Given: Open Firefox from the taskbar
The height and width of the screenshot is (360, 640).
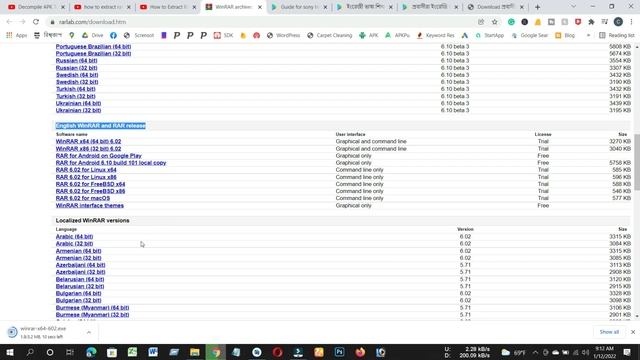Looking at the screenshot, I should [360, 352].
